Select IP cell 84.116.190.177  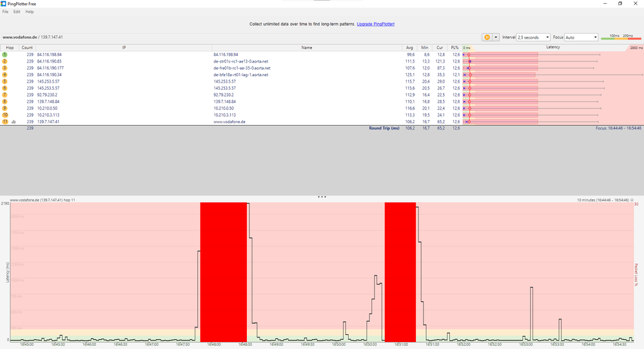(50, 68)
